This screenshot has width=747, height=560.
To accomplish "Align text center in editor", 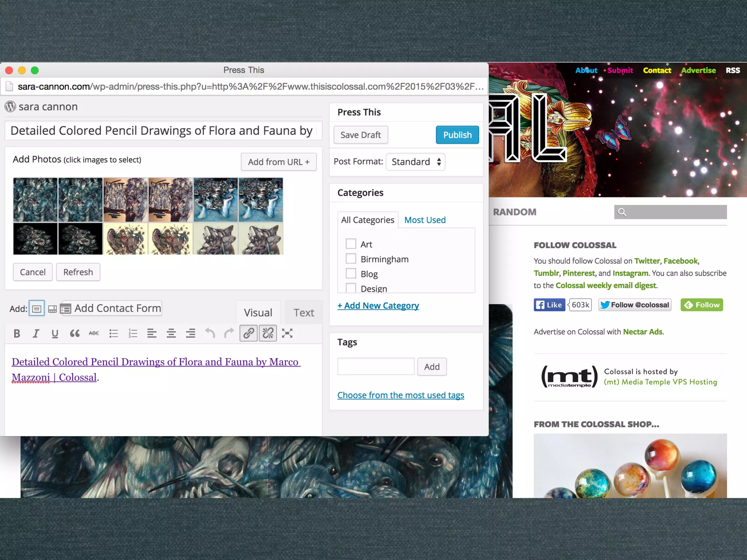I will tap(171, 333).
